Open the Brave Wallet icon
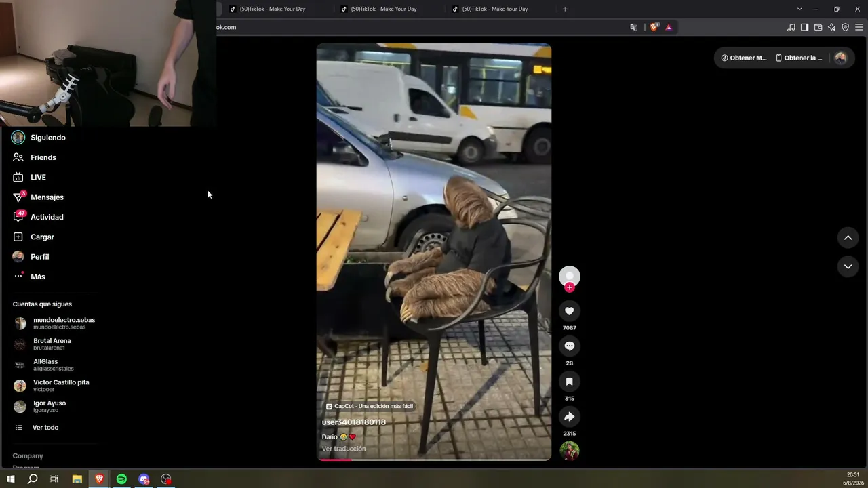Viewport: 868px width, 488px height. (x=818, y=27)
